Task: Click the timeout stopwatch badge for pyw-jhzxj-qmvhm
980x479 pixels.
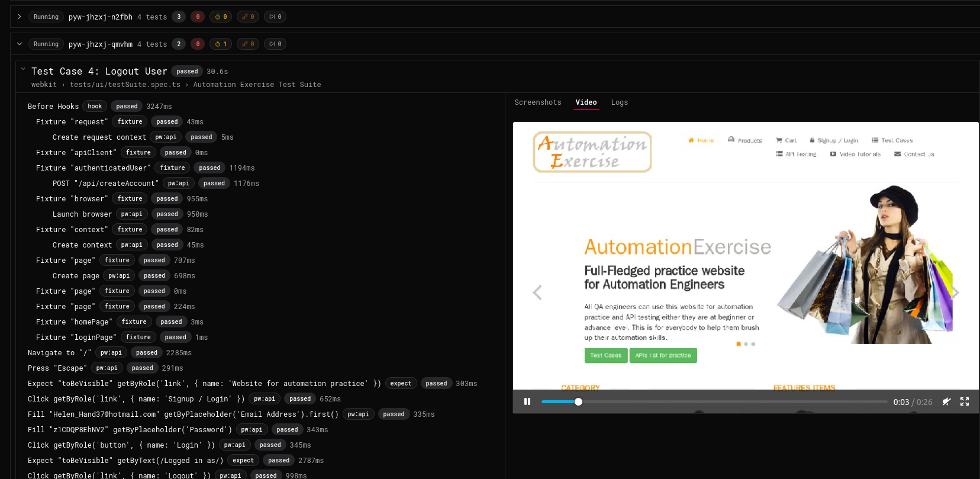Action: point(221,44)
